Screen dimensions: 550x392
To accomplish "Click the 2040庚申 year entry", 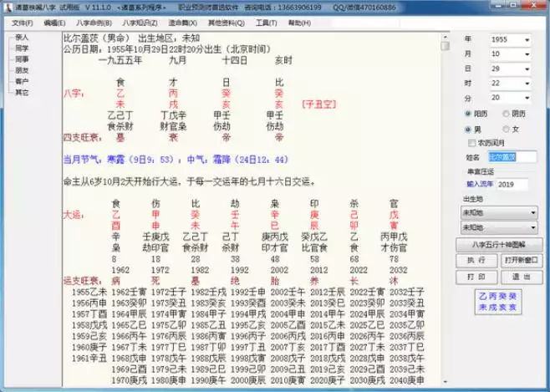I will pos(407,380).
